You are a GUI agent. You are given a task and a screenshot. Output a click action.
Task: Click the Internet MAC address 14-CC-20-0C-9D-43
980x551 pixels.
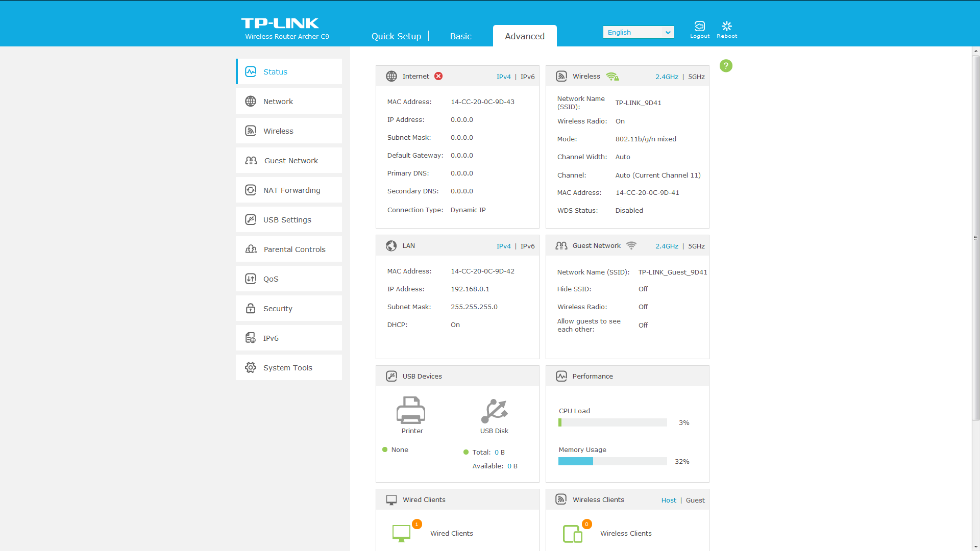(482, 102)
